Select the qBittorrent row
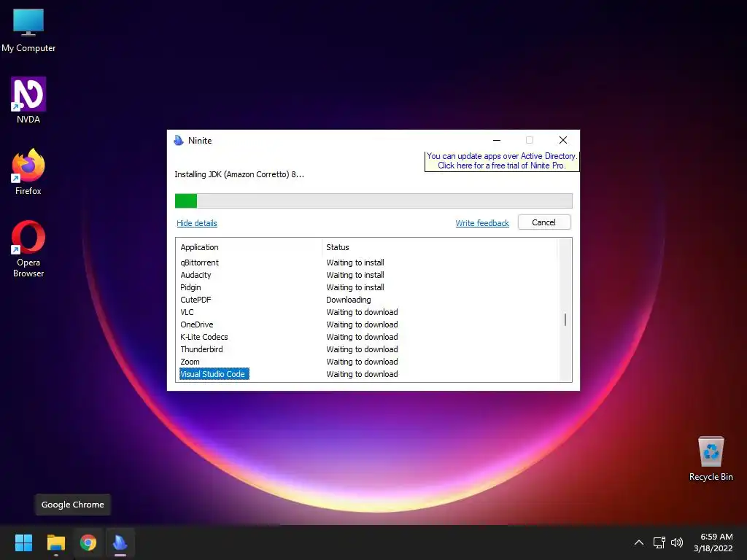This screenshot has height=560, width=747. coord(367,262)
